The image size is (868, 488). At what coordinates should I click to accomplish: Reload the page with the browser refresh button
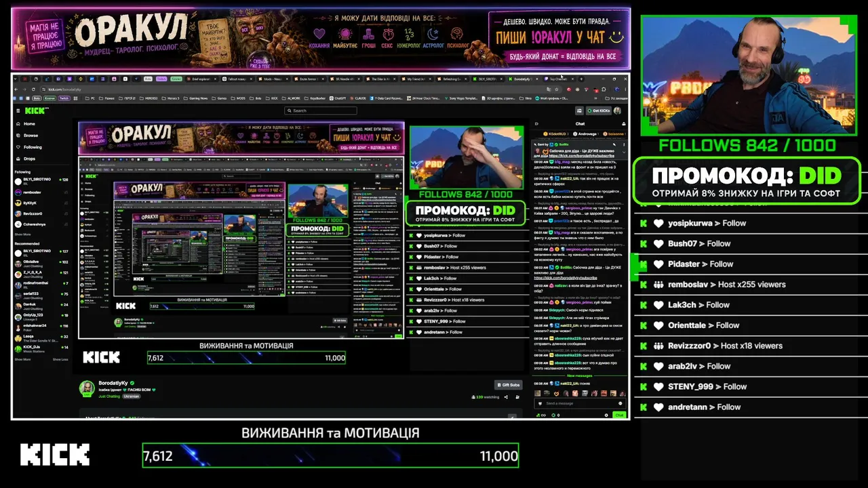coord(35,89)
